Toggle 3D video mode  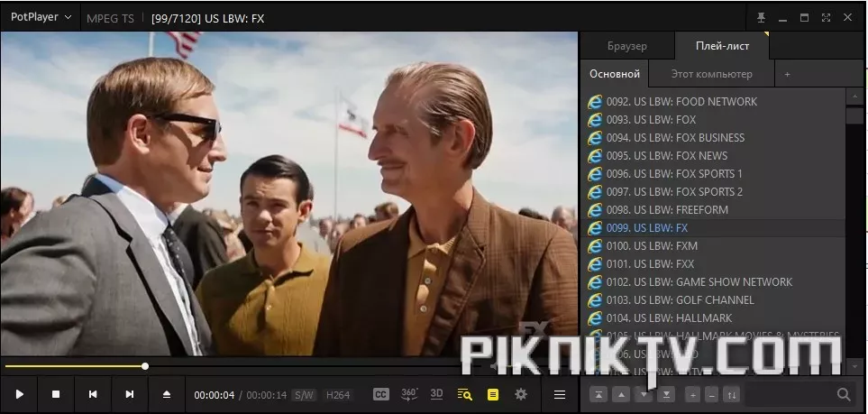tap(437, 394)
